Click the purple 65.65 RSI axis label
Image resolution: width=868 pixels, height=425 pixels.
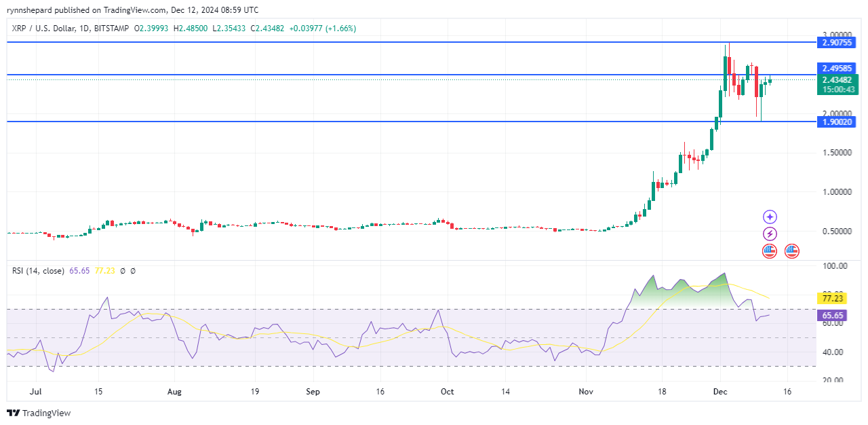click(x=832, y=316)
